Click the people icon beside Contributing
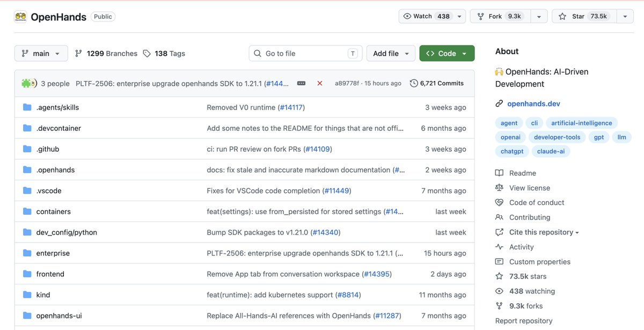This screenshot has height=330, width=644. coord(499,217)
